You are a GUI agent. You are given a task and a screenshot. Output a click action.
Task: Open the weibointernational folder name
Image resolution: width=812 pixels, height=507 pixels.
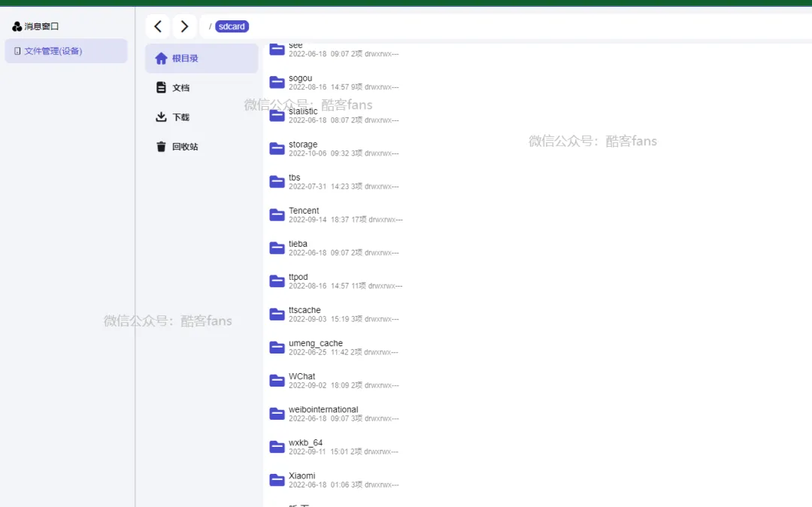323,410
